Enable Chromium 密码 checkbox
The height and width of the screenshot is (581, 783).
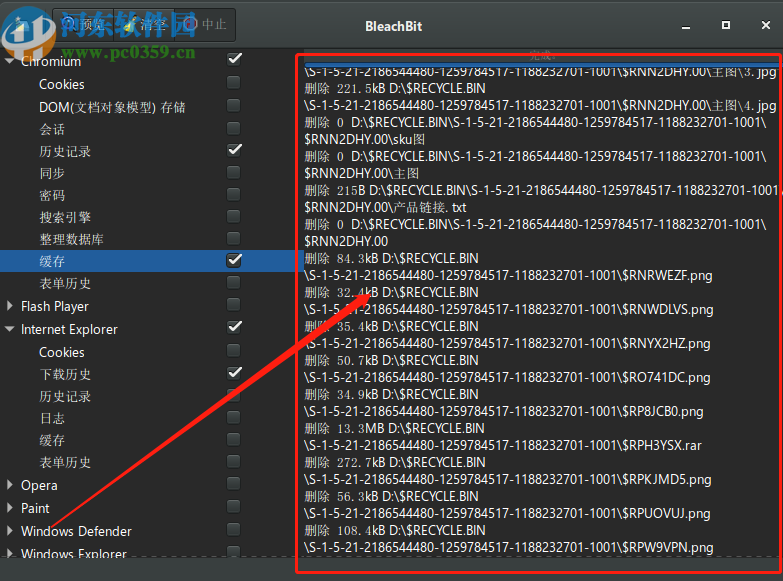(234, 194)
